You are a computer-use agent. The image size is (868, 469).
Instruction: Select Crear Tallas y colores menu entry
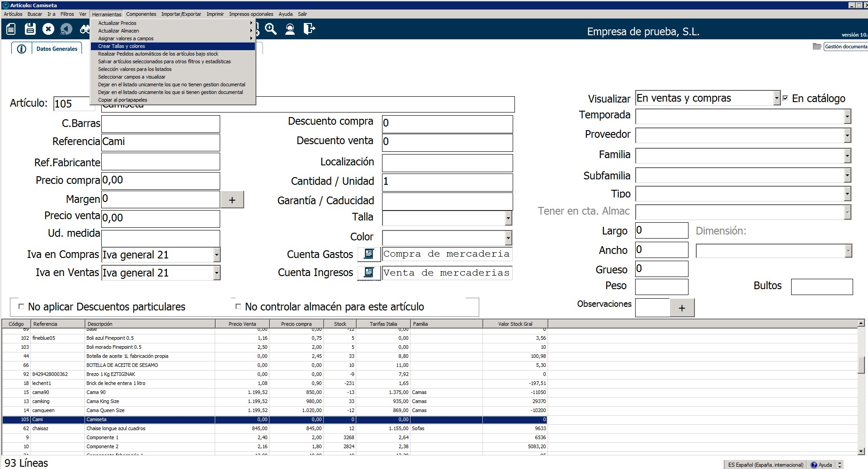coord(122,46)
